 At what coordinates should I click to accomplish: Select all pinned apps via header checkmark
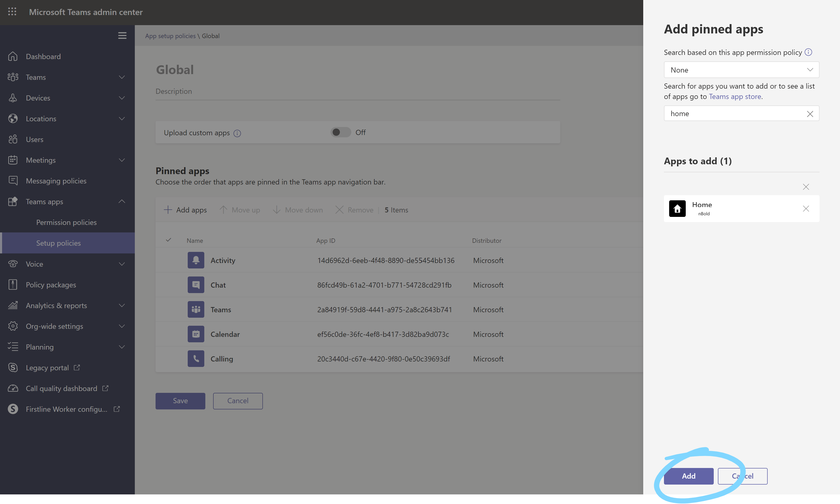(x=169, y=240)
